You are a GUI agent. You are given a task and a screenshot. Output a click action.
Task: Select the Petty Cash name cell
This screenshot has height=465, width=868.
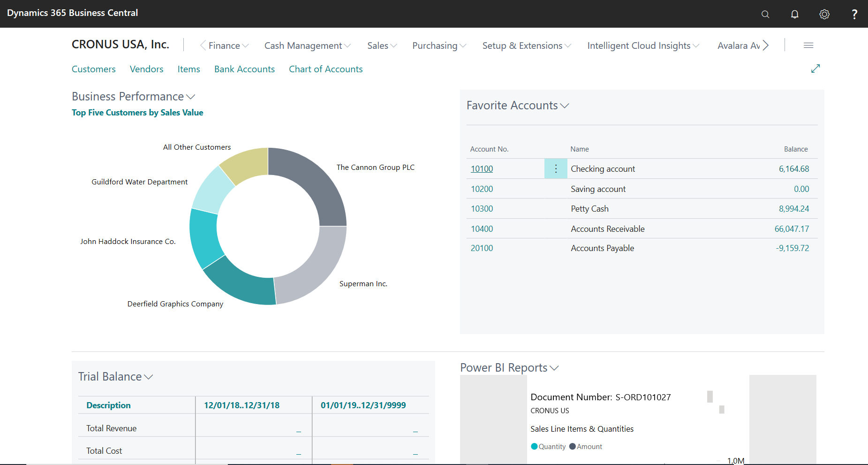590,209
